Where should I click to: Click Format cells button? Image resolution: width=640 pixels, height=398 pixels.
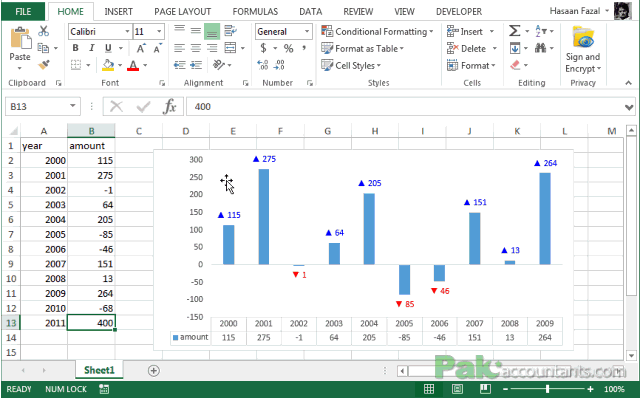[x=471, y=65]
